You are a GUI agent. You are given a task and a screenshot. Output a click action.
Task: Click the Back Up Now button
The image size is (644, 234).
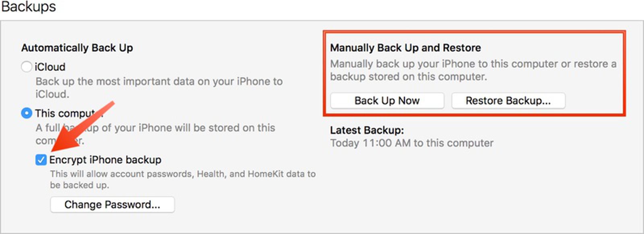pos(386,101)
